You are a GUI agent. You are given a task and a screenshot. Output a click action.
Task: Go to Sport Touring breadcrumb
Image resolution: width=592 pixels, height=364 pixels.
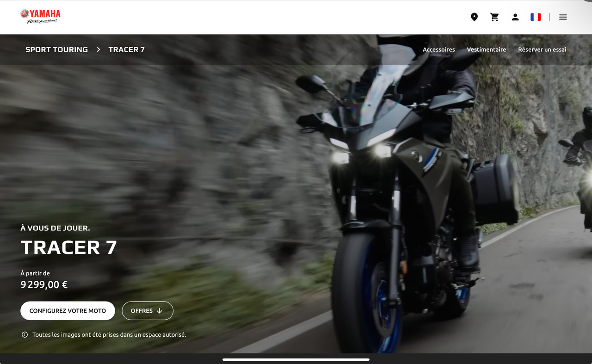pos(56,49)
